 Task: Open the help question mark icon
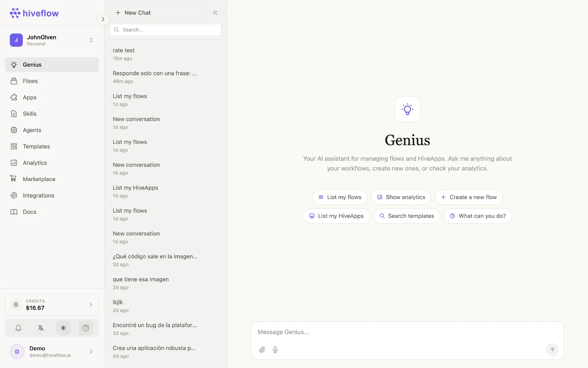tap(86, 328)
